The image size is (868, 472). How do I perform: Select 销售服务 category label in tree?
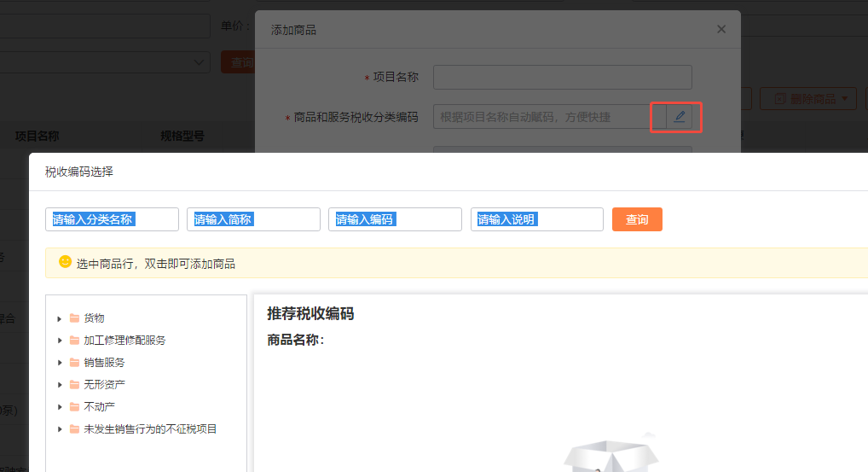pyautogui.click(x=104, y=362)
